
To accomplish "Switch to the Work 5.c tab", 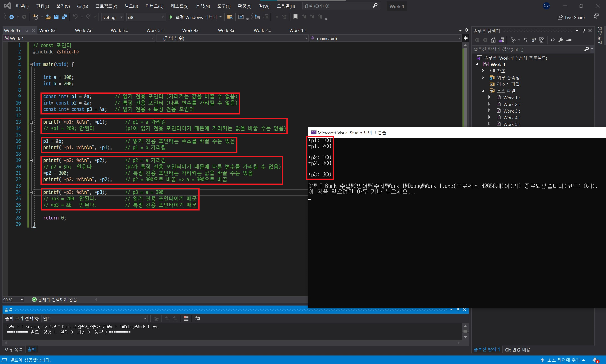I will coord(155,31).
